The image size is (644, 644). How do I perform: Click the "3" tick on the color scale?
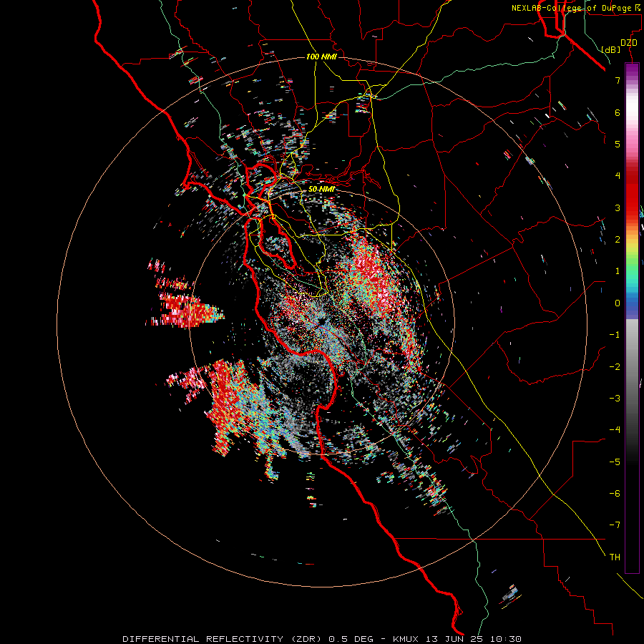tap(618, 208)
